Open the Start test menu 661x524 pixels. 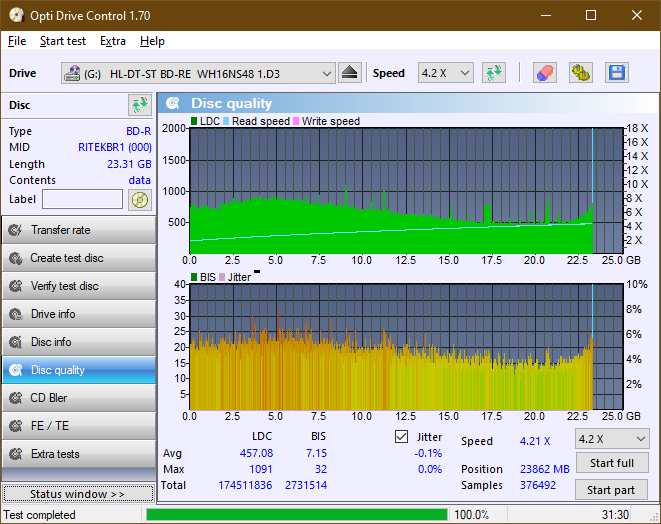click(x=63, y=41)
